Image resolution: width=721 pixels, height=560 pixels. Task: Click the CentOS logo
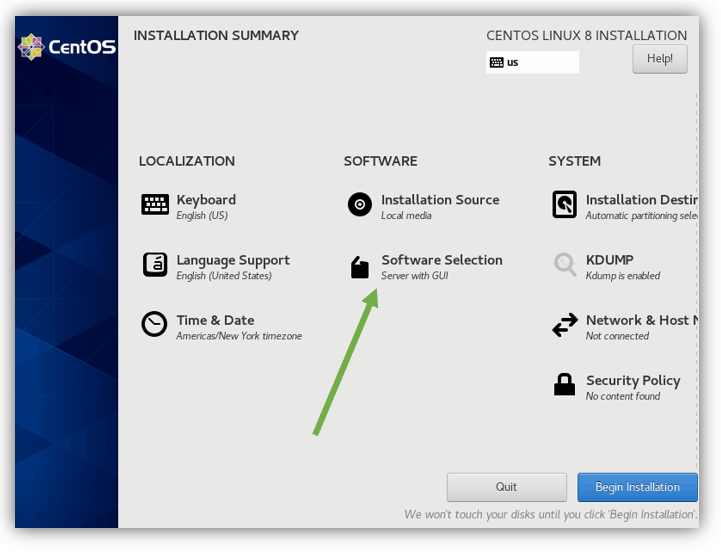point(67,47)
